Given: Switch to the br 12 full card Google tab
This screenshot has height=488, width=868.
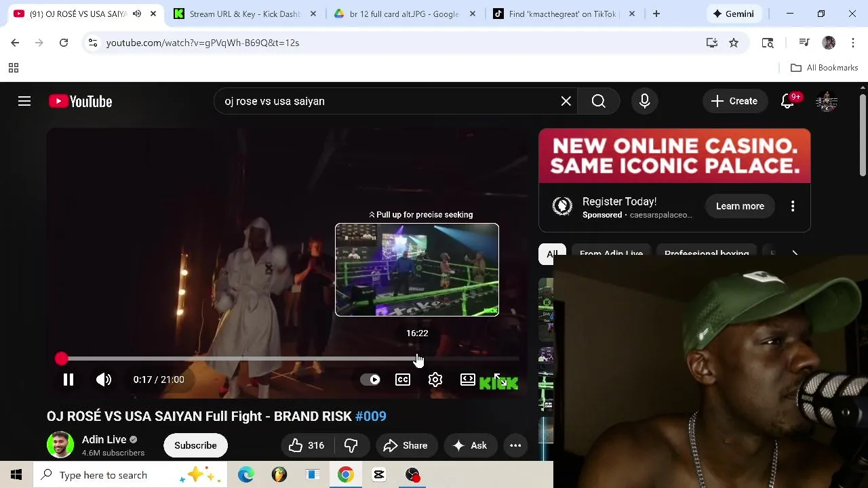Looking at the screenshot, I should 404,14.
